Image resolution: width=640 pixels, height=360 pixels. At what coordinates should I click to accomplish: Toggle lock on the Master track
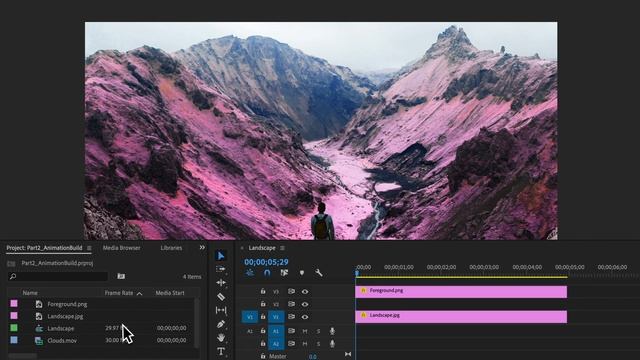coord(263,356)
